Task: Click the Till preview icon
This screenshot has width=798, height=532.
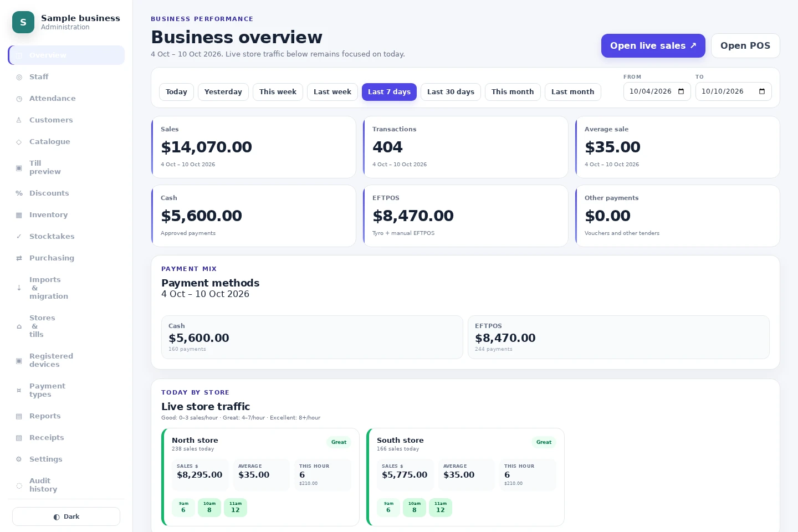Action: (19, 167)
